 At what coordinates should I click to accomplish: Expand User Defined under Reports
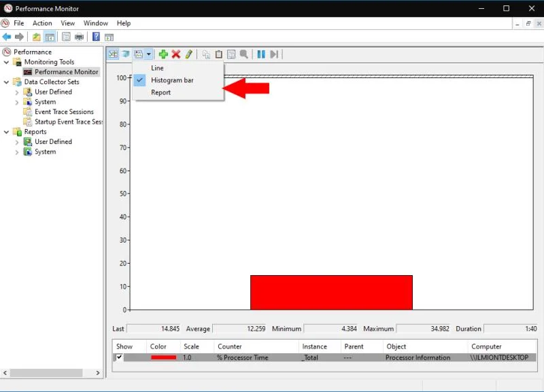(x=16, y=142)
